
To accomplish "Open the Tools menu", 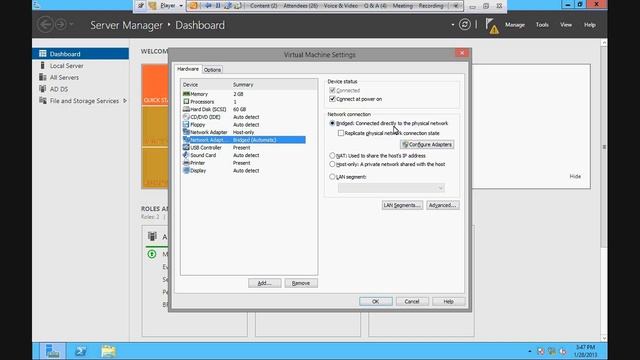I will tap(542, 25).
